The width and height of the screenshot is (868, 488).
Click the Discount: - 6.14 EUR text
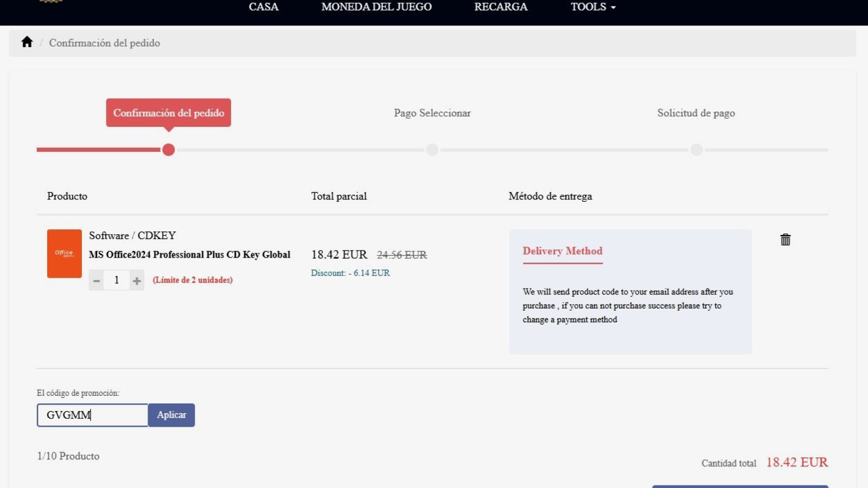(350, 273)
